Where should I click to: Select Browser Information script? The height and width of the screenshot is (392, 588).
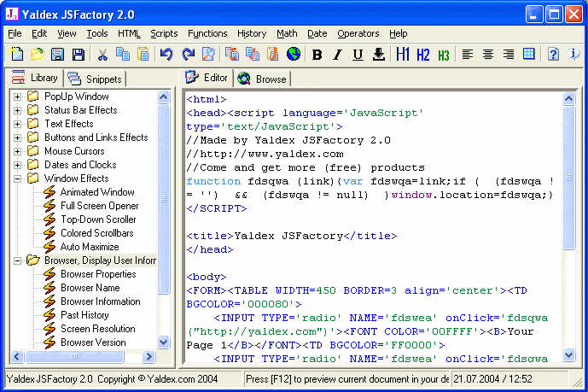[x=101, y=301]
